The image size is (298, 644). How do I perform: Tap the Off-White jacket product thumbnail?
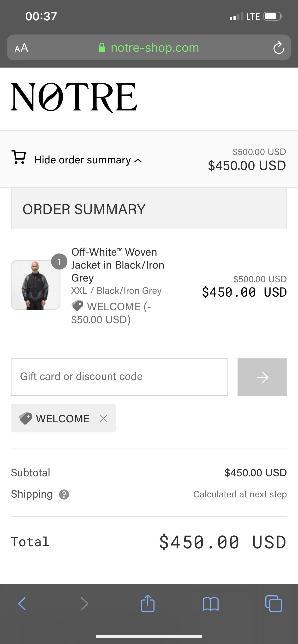click(x=36, y=285)
